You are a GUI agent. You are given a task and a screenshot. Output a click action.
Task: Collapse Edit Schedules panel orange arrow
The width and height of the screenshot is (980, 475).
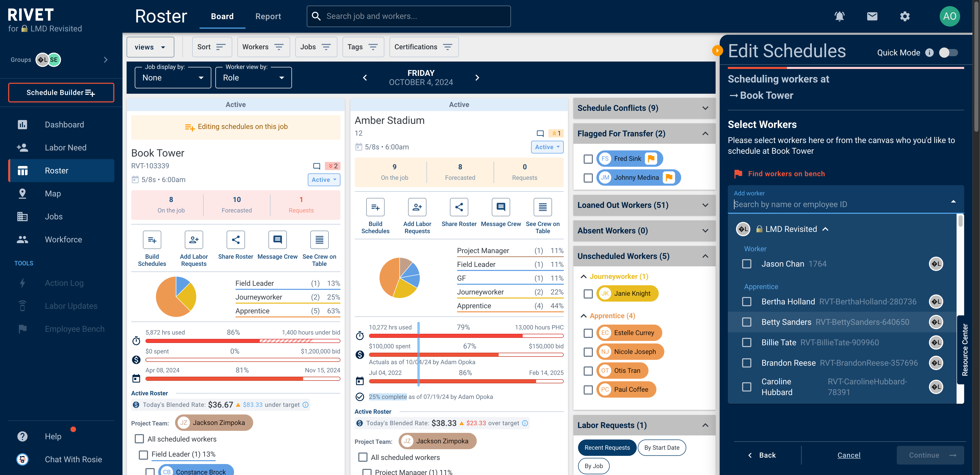point(717,51)
